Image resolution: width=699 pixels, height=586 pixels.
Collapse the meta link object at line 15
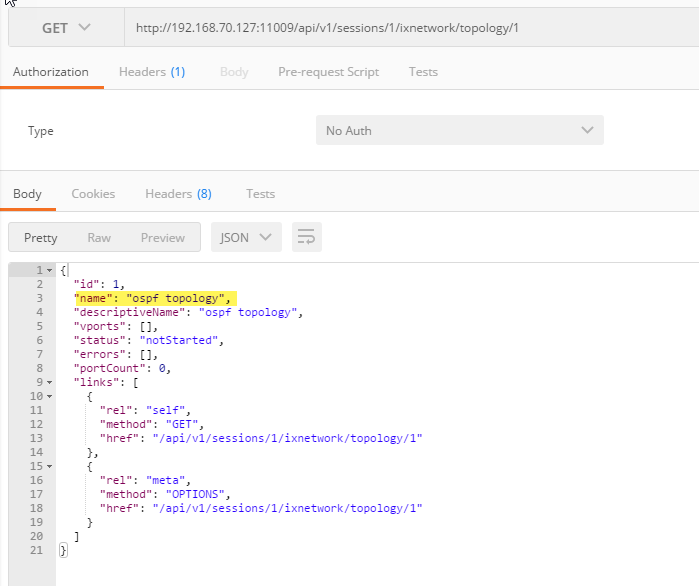click(50, 466)
